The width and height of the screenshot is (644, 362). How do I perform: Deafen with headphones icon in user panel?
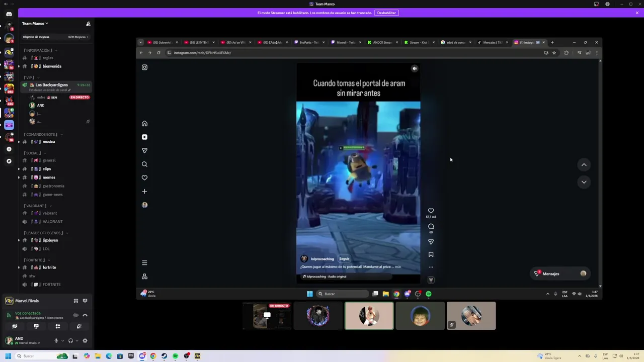click(70, 341)
